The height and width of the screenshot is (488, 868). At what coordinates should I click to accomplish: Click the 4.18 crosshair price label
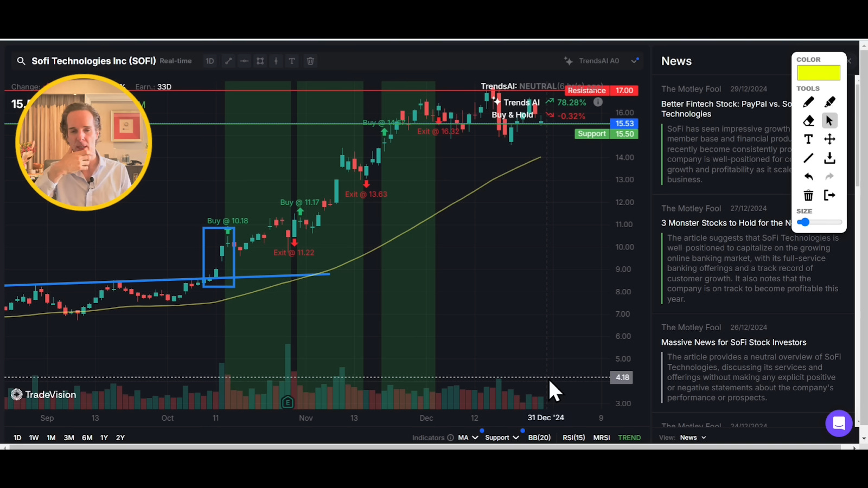[622, 377]
